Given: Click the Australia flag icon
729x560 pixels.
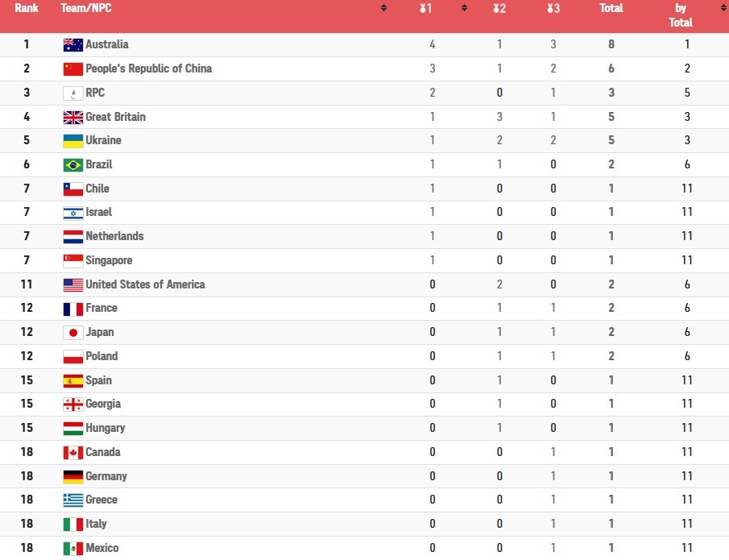Looking at the screenshot, I should click(x=73, y=44).
